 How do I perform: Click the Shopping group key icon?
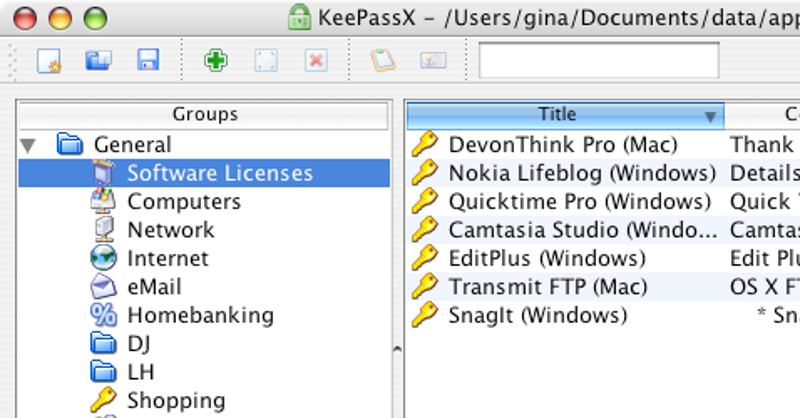click(x=104, y=400)
